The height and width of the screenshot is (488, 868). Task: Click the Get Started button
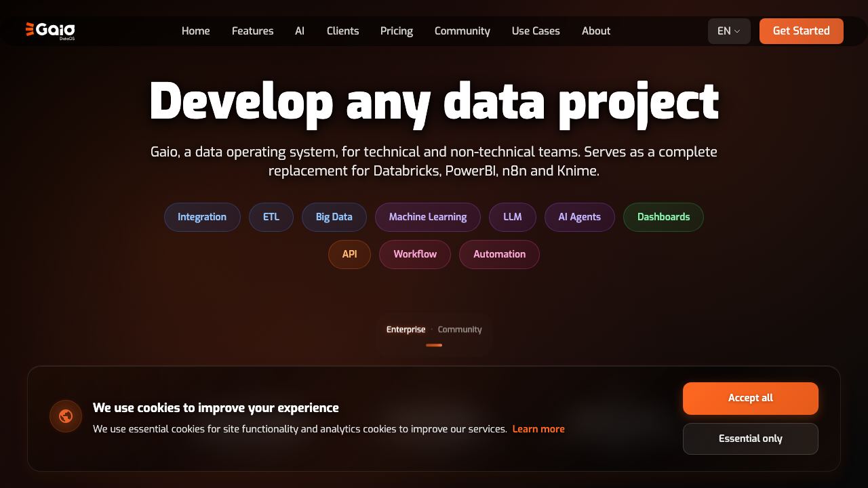(802, 31)
